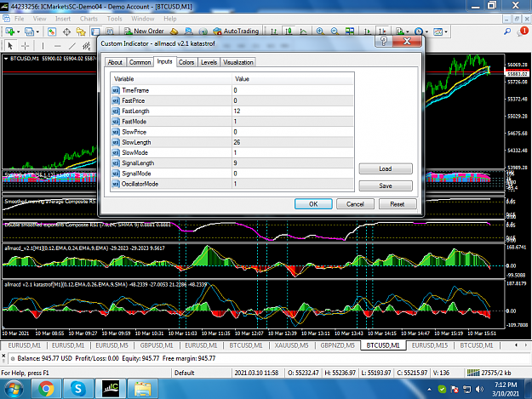
Task: Open the Strategy Tester icon
Action: [110, 31]
